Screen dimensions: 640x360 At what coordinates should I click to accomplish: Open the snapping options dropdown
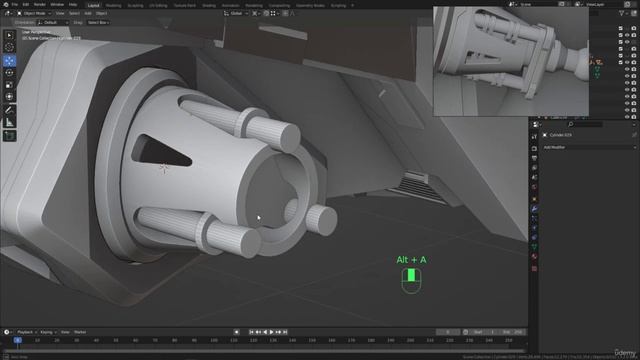(274, 13)
